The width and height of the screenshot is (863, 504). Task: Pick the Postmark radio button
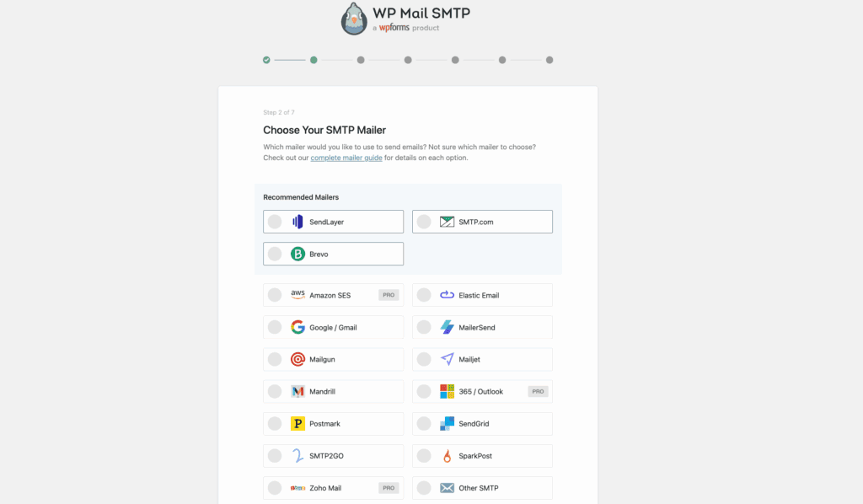[275, 424]
